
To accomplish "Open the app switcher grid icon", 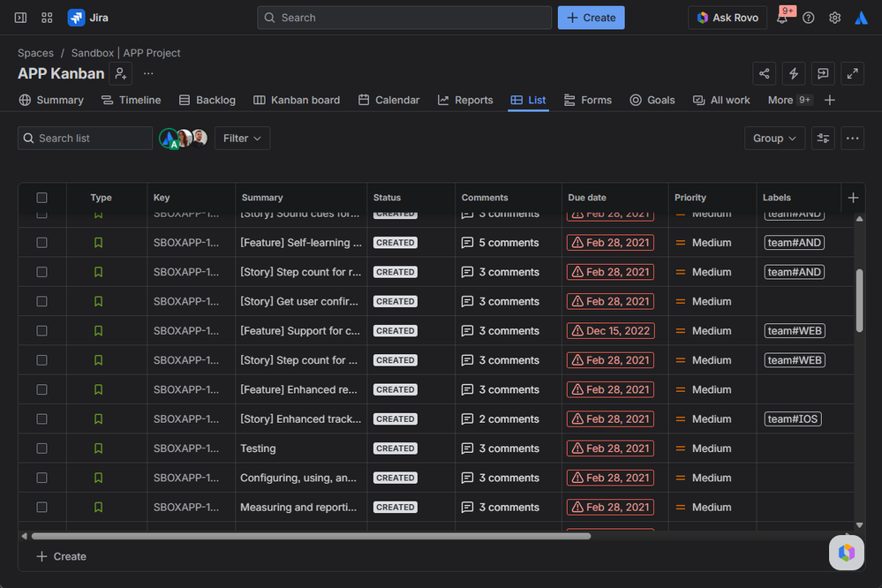I will (x=48, y=18).
